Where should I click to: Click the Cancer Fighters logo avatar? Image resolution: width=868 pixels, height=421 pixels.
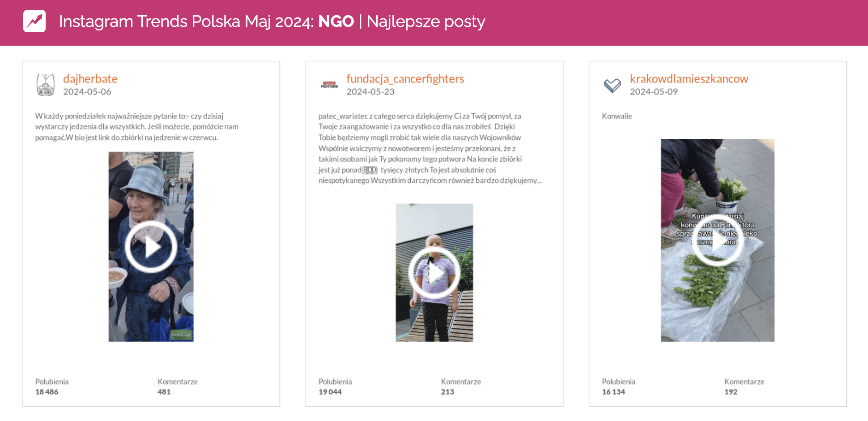tap(330, 85)
